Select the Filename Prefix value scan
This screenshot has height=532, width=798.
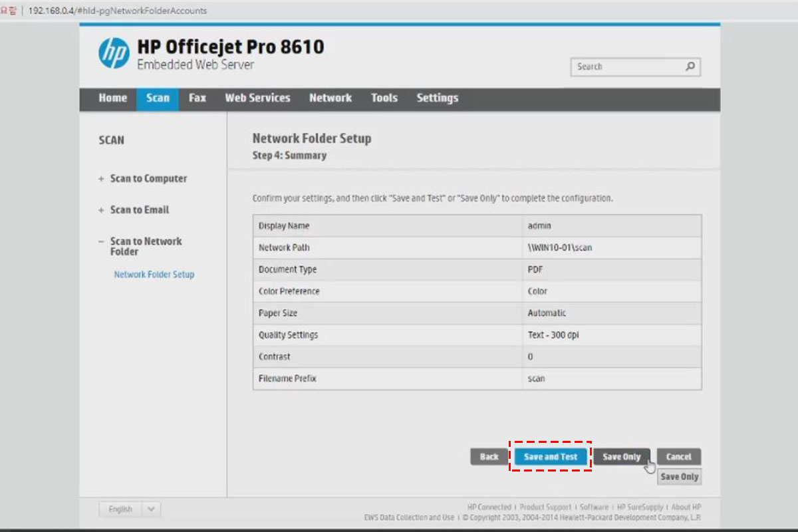coord(536,378)
